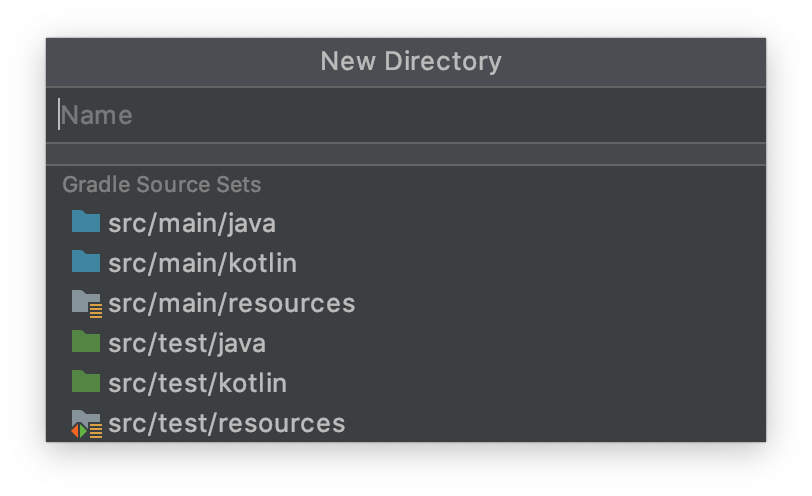Image resolution: width=812 pixels, height=496 pixels.
Task: Click the New Directory popup title
Action: (410, 61)
